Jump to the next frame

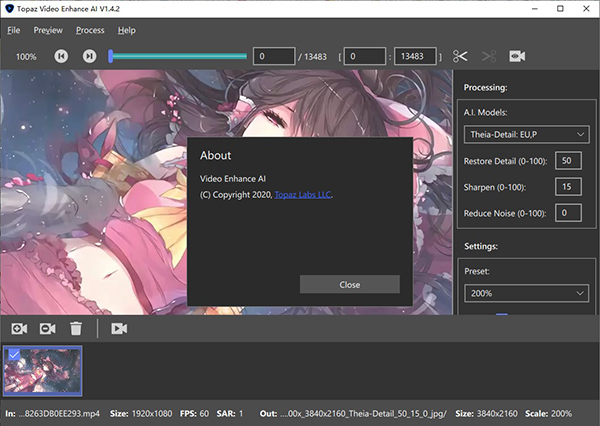[89, 57]
